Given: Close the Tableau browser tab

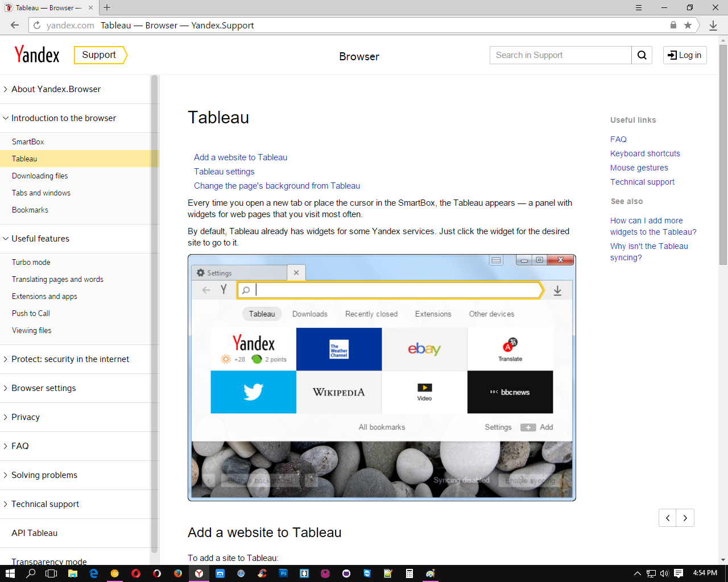Looking at the screenshot, I should click(90, 8).
